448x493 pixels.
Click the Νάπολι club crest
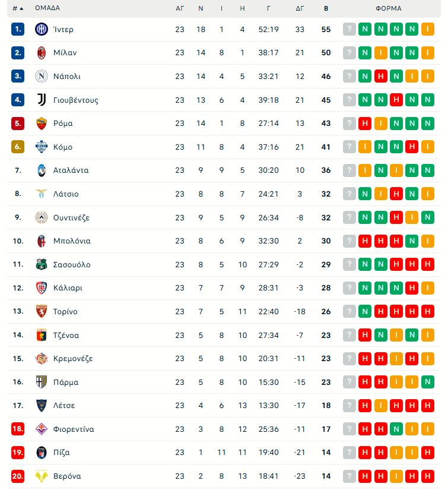[40, 76]
